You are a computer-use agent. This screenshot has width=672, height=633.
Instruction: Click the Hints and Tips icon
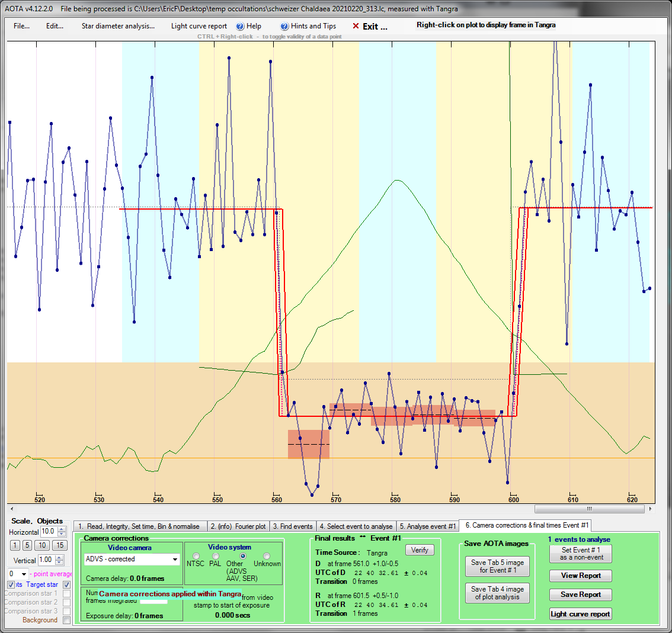click(285, 26)
